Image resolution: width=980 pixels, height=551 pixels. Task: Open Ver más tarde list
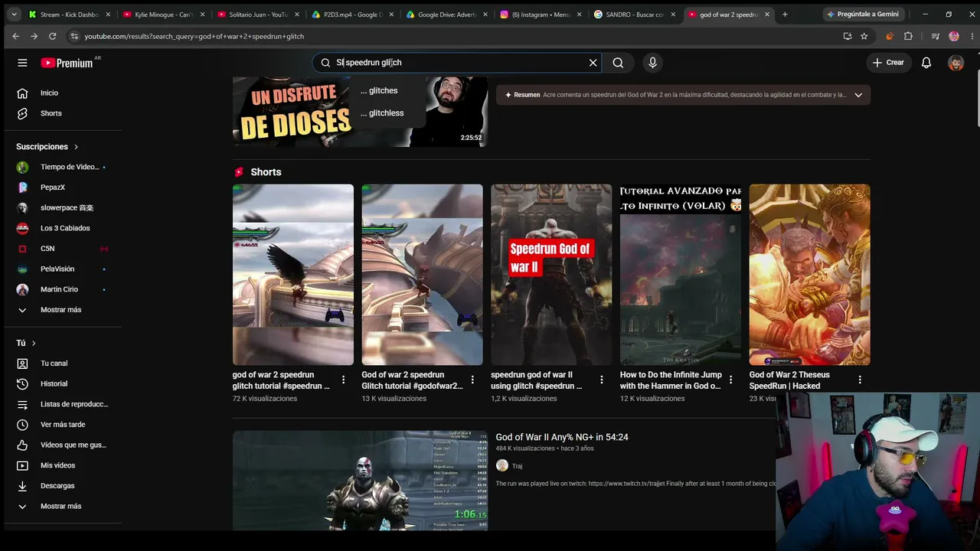pyautogui.click(x=63, y=425)
